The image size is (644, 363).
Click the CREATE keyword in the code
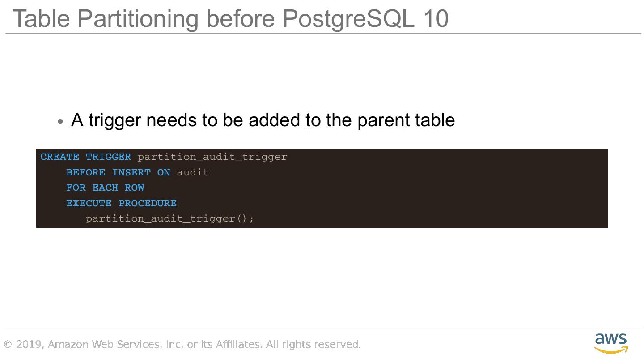[x=59, y=157]
